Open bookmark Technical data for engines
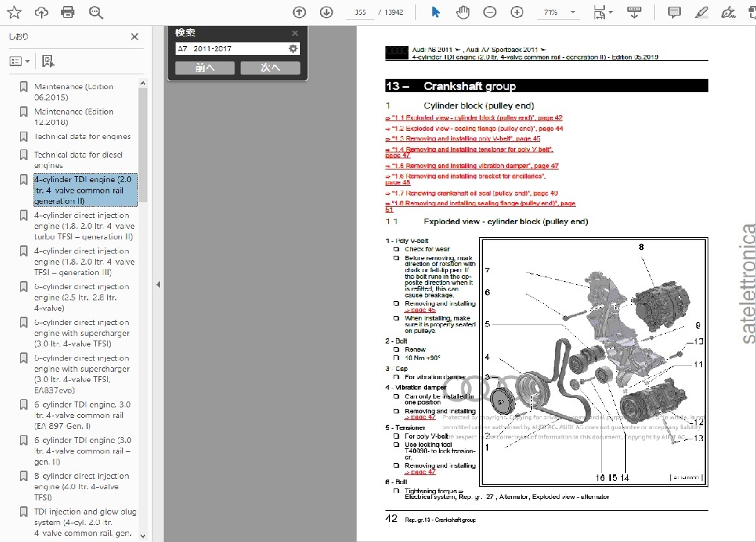The image size is (756, 542). (x=83, y=137)
